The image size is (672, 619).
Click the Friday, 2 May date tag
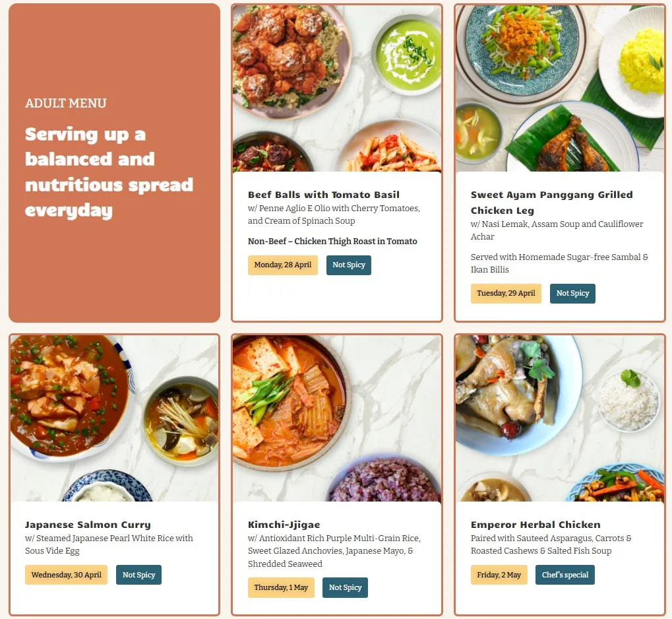[x=499, y=575]
